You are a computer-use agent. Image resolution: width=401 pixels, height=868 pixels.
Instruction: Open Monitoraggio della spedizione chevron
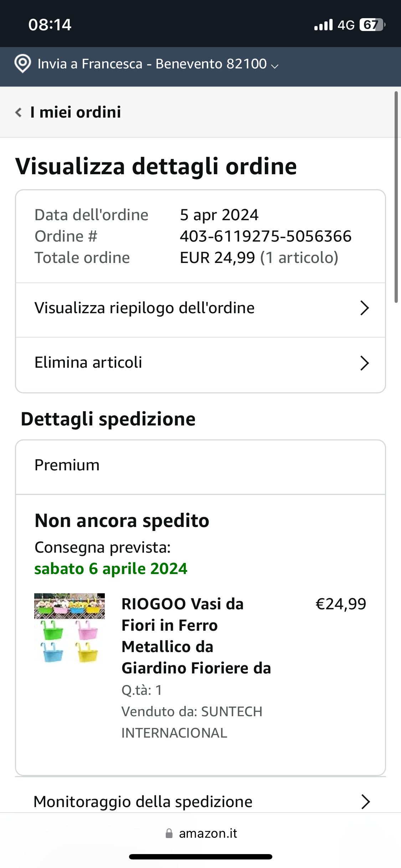(365, 801)
